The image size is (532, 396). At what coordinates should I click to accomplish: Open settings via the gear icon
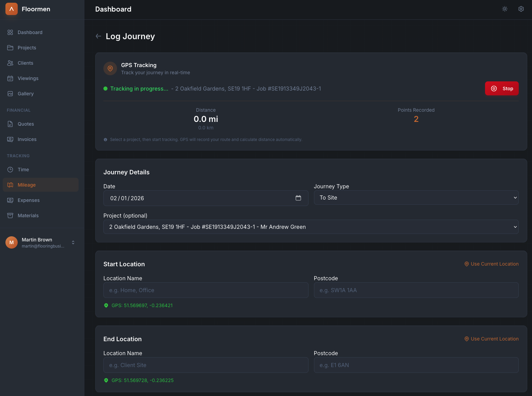tap(521, 9)
